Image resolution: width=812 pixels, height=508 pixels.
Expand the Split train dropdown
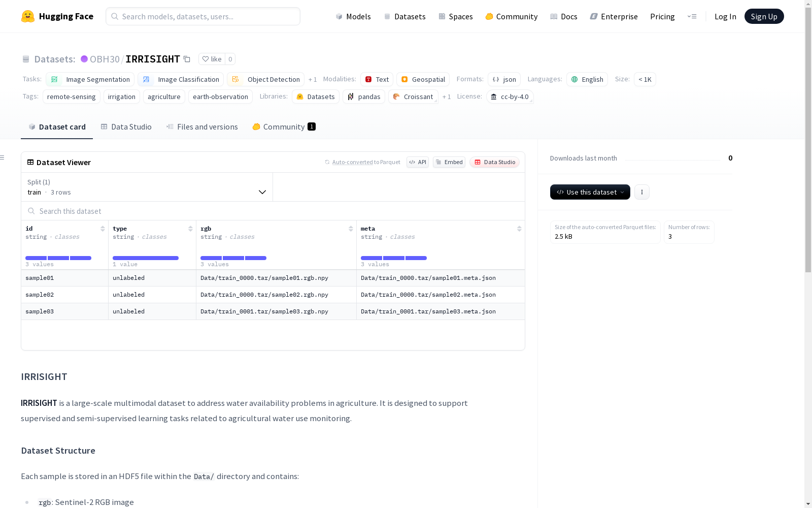point(147,187)
